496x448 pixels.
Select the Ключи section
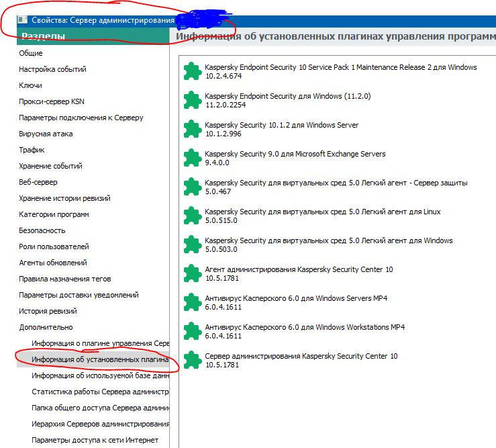click(x=30, y=85)
